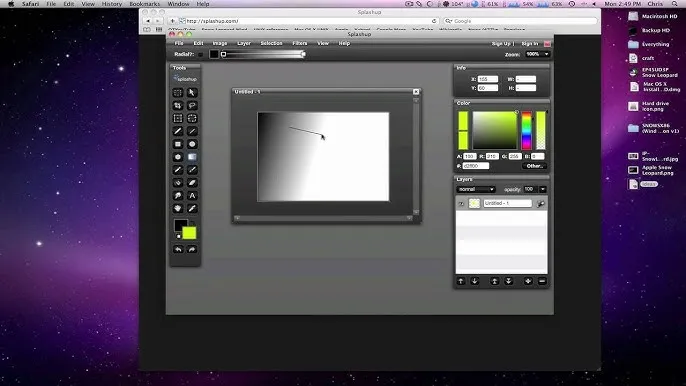Click the Sign In link
The height and width of the screenshot is (386, 686).
(530, 44)
